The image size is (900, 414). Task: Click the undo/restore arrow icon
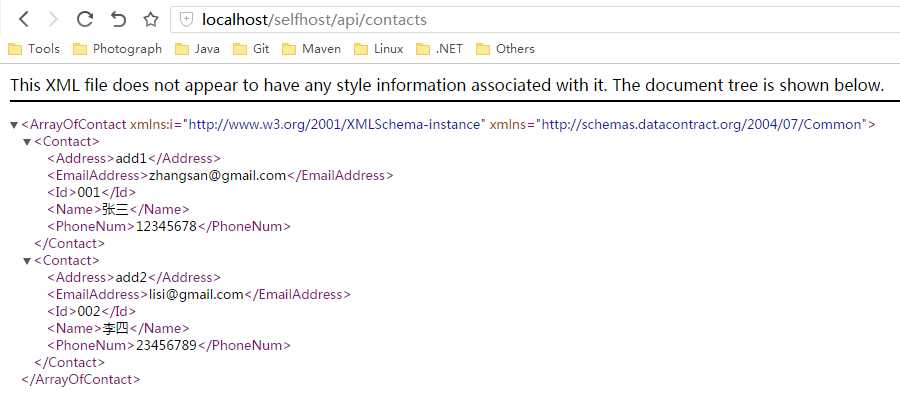click(x=118, y=19)
